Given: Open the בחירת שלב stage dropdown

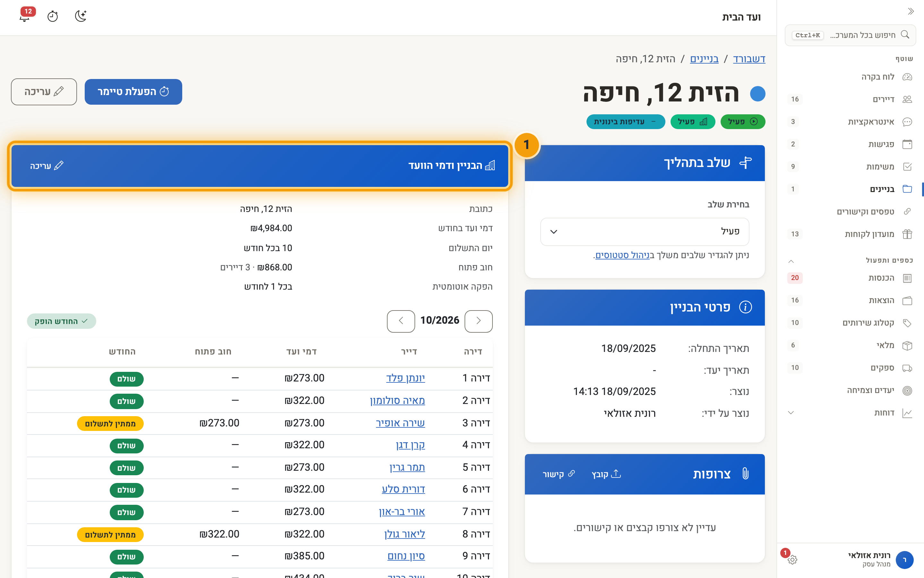Looking at the screenshot, I should [645, 232].
